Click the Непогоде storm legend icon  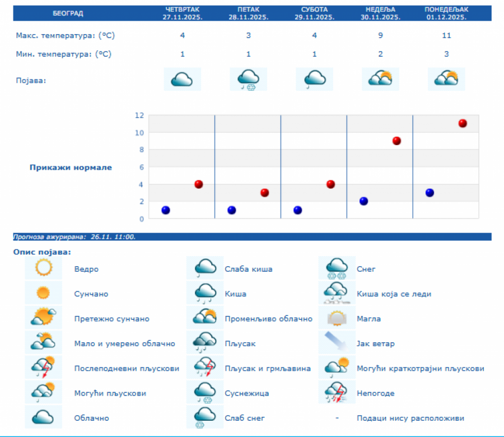(337, 393)
